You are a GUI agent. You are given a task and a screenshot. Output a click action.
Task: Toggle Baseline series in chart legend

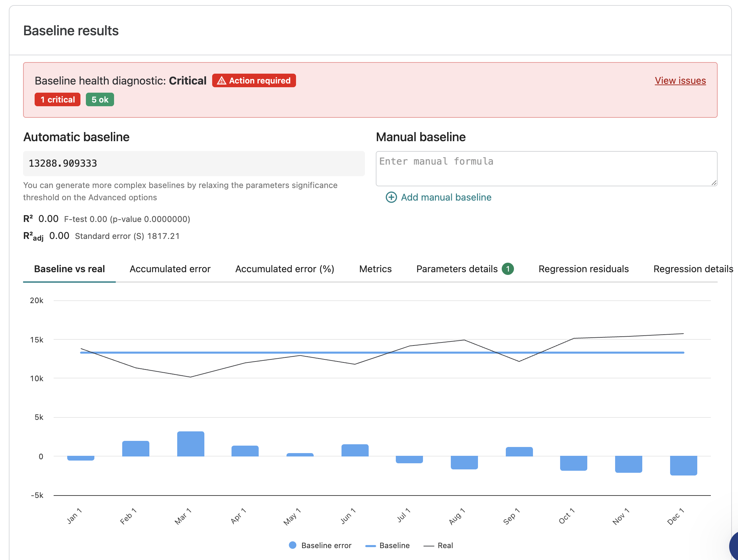(x=387, y=545)
